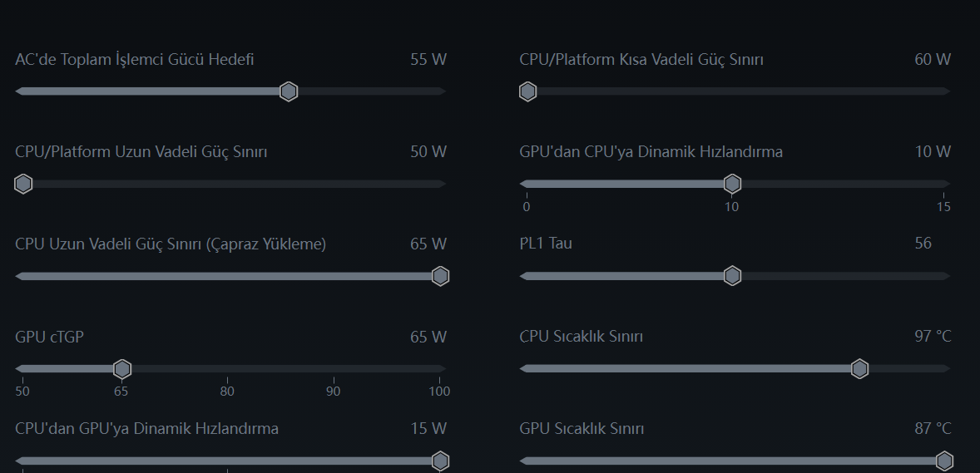
Task: Click the 55 W value for AC'de Toplam
Action: coord(428,60)
